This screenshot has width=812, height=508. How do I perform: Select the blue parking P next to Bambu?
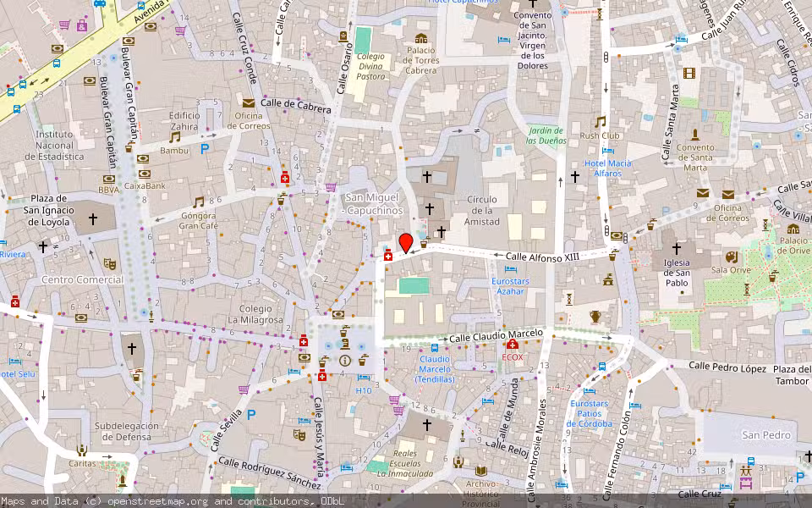coord(205,149)
